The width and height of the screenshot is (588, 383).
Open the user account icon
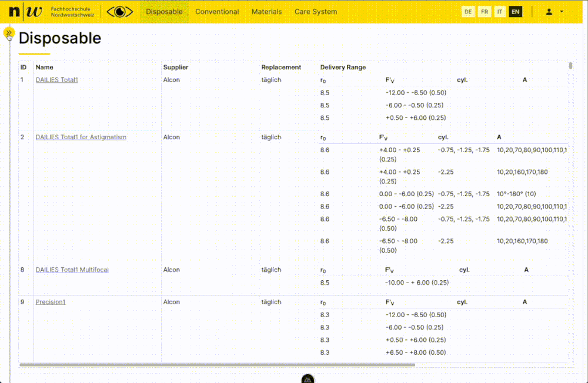(x=549, y=12)
